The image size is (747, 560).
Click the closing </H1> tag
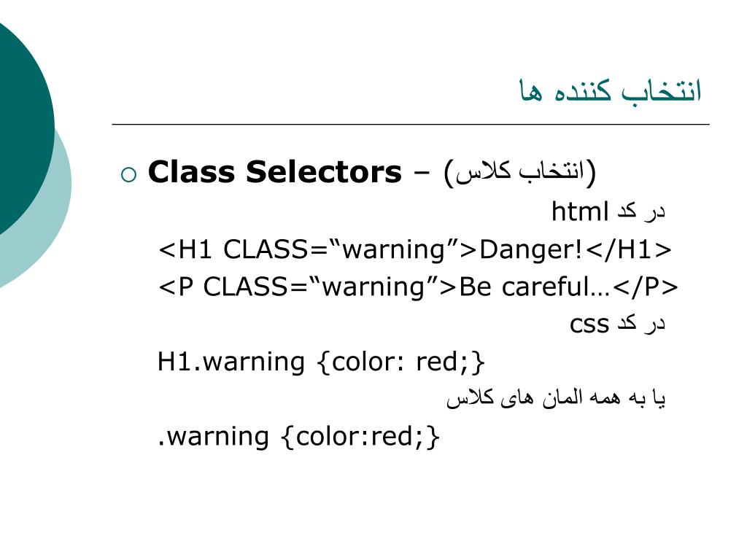point(628,249)
